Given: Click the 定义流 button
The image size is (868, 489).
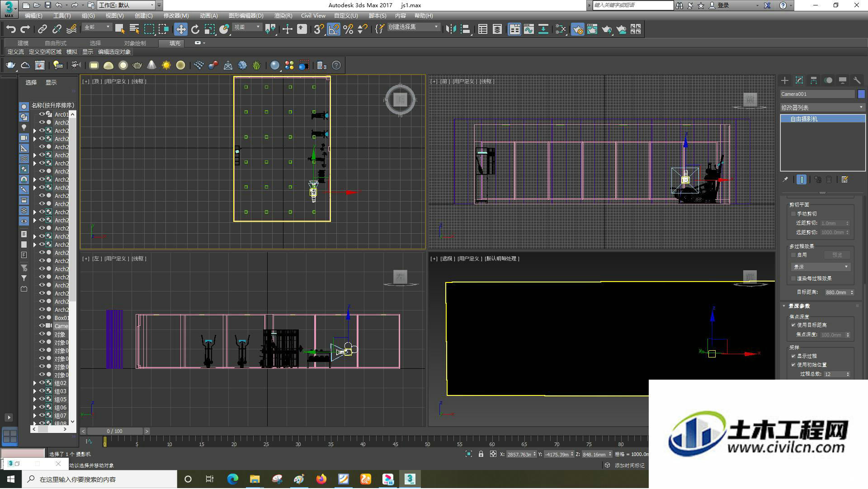Looking at the screenshot, I should click(16, 52).
